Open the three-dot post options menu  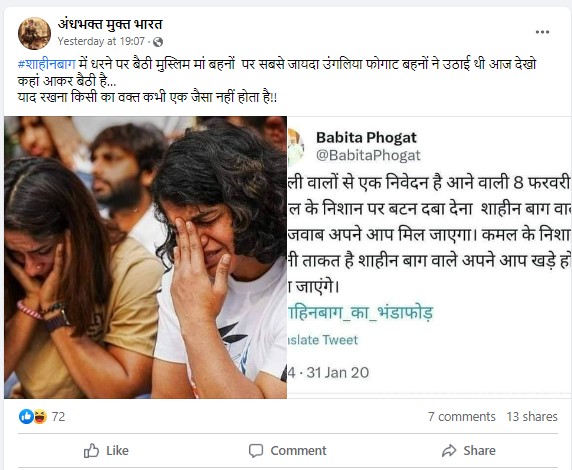point(542,32)
